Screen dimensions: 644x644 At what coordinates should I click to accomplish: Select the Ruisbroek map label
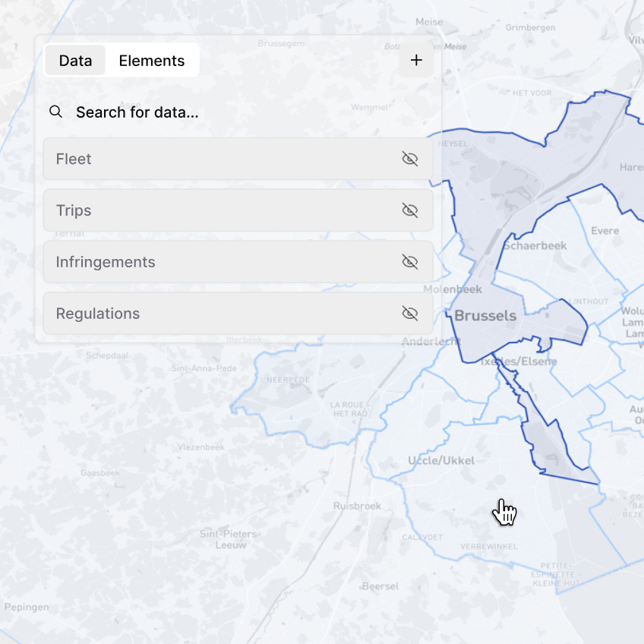357,506
